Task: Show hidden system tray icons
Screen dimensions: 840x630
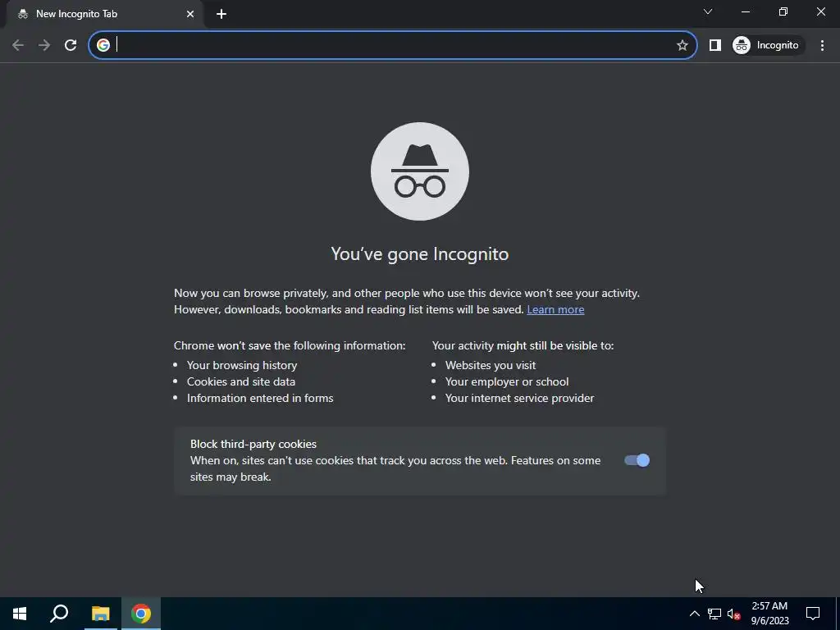Action: click(x=694, y=614)
